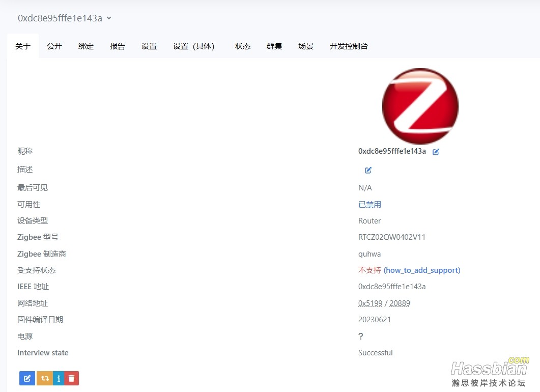
Task: Click the Zigbee 制造商 label
Action: tap(42, 254)
